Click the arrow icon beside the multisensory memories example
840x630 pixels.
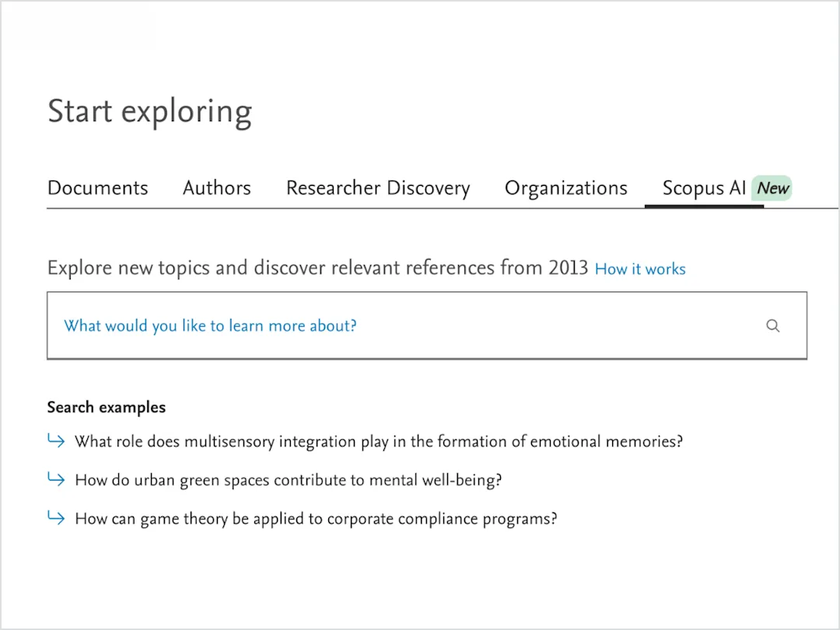[x=55, y=441]
